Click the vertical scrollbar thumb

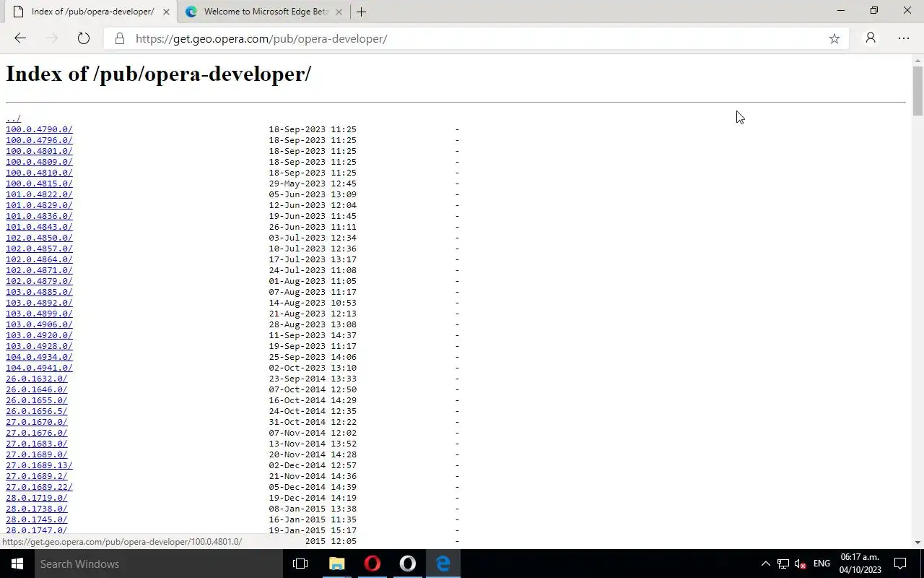[918, 90]
